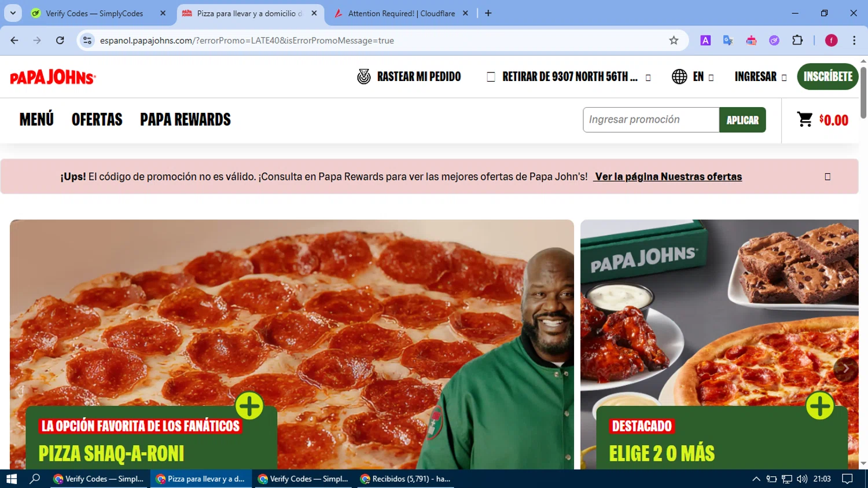Add Pizza Shaq-a-Roni with plus icon

pos(249,406)
